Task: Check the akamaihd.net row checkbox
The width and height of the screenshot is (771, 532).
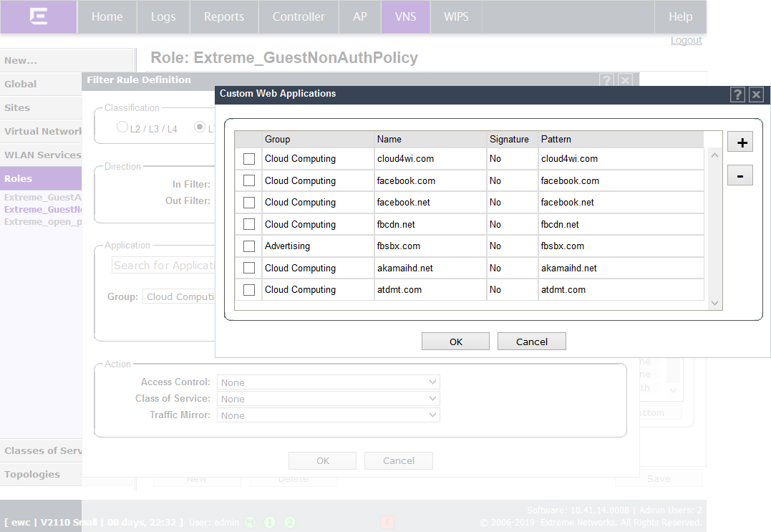Action: pos(249,268)
